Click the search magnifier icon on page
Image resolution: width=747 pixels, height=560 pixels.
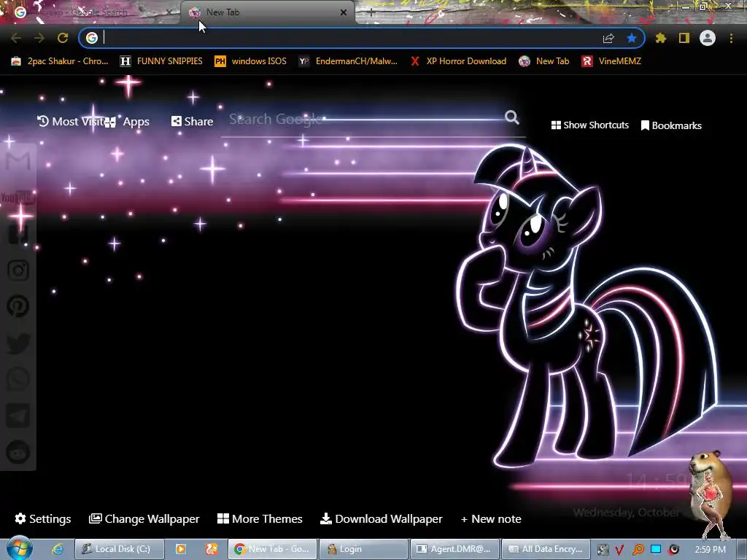tap(512, 117)
